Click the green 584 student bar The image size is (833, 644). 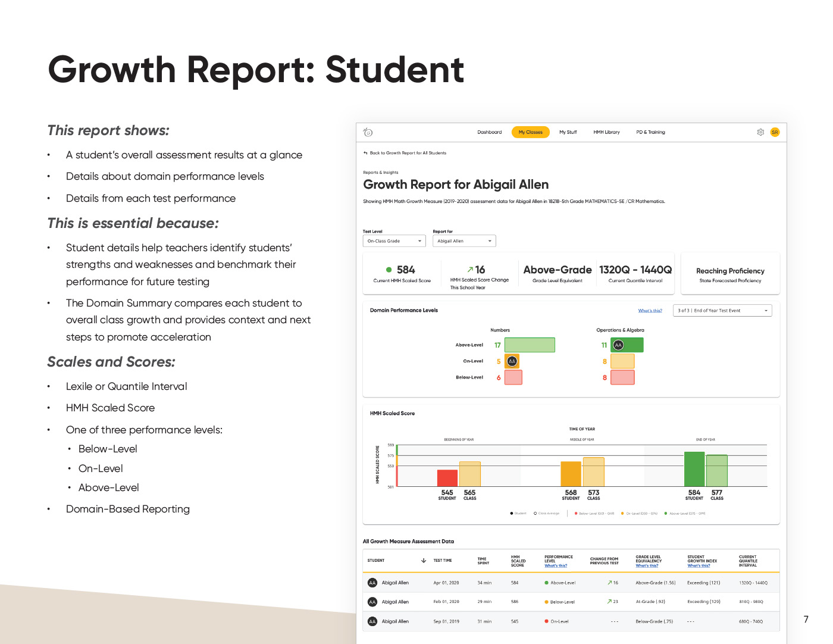click(694, 470)
